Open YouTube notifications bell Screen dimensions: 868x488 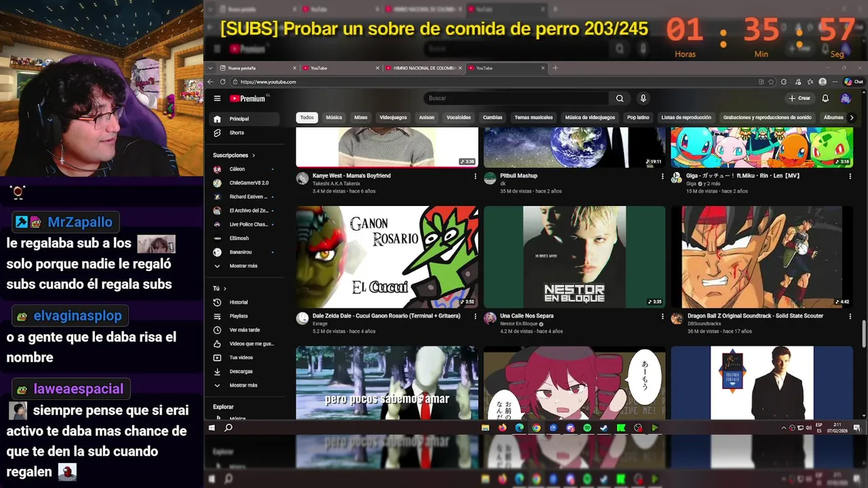[825, 98]
